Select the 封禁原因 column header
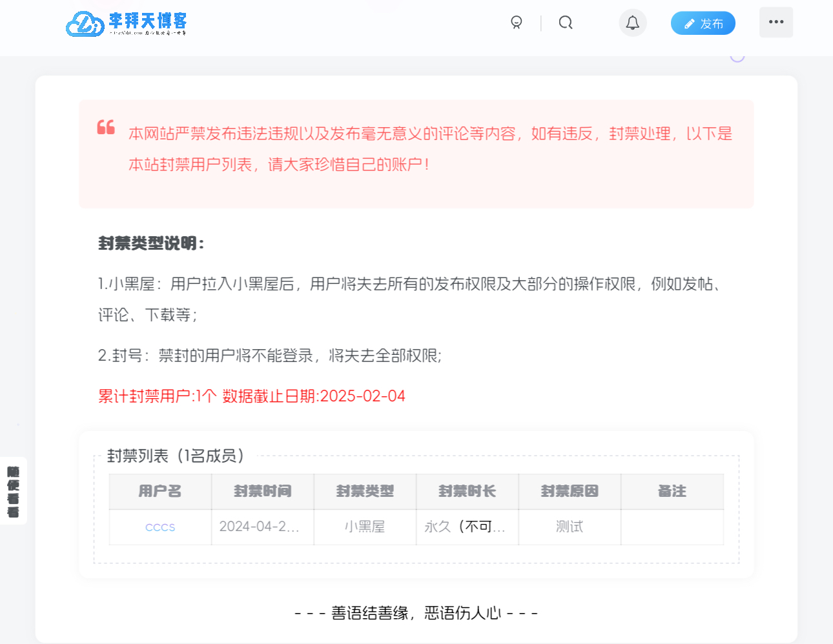The height and width of the screenshot is (644, 833). pos(570,492)
